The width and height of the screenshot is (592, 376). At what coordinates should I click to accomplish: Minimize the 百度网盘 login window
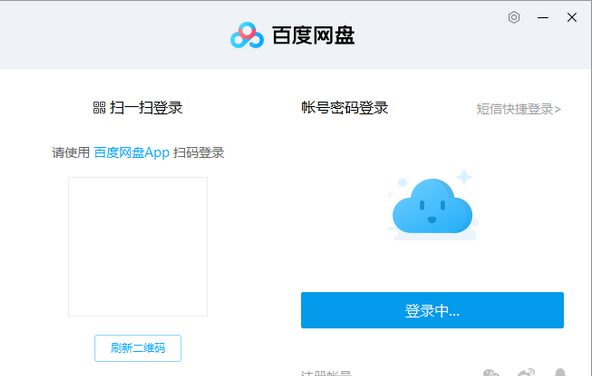[543, 17]
